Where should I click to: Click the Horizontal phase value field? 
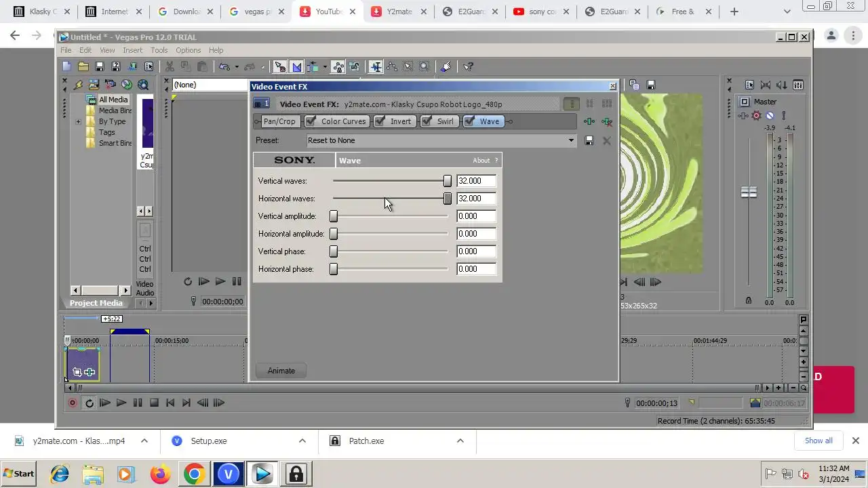tap(476, 269)
